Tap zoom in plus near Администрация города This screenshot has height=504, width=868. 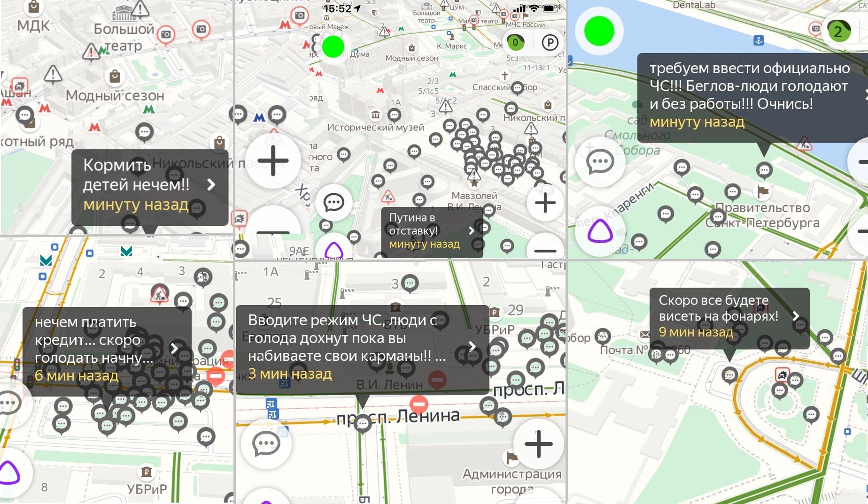tap(538, 443)
